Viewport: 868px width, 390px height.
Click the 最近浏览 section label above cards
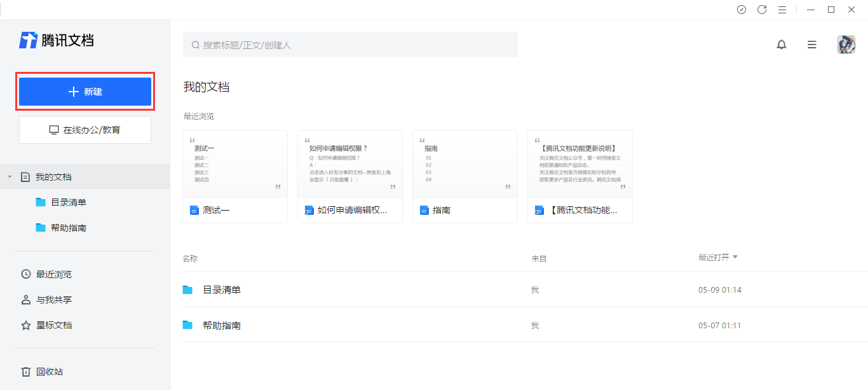(199, 116)
